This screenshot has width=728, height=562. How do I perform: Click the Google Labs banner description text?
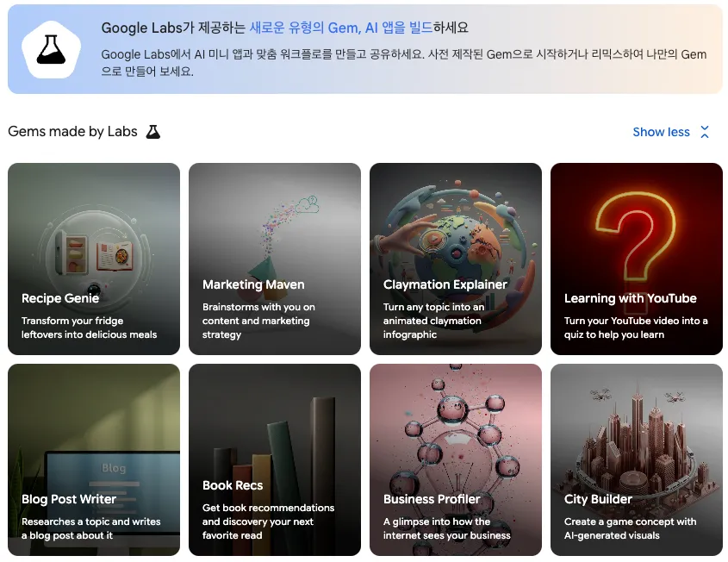[403, 63]
